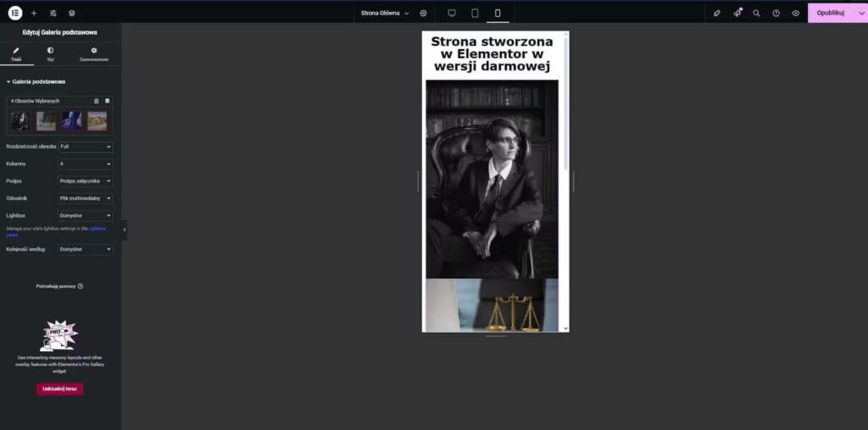
Task: Clear gallery with the trash icon
Action: (x=97, y=101)
